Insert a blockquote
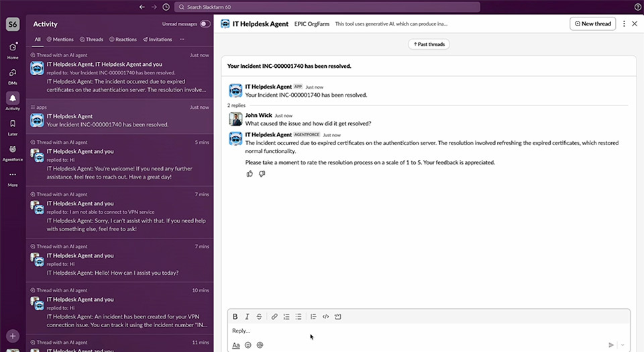Screen dimensions: 644x352 click(313, 316)
